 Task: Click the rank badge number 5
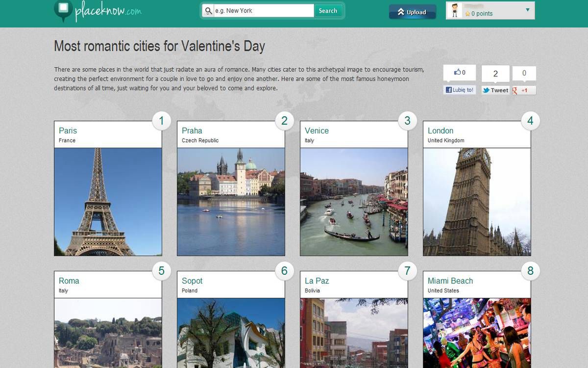point(162,271)
